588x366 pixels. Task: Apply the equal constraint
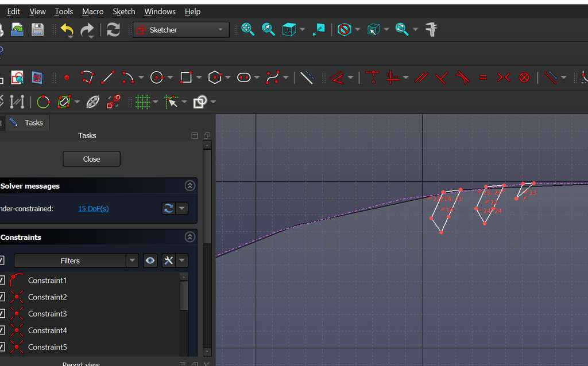point(483,77)
